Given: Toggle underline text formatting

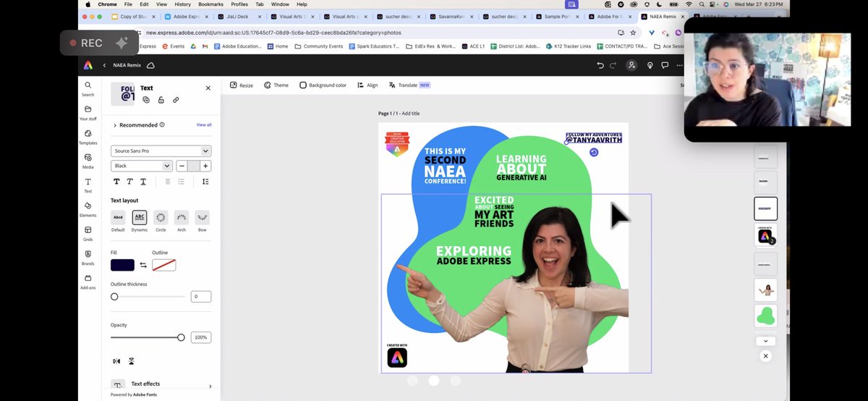Looking at the screenshot, I should [143, 182].
